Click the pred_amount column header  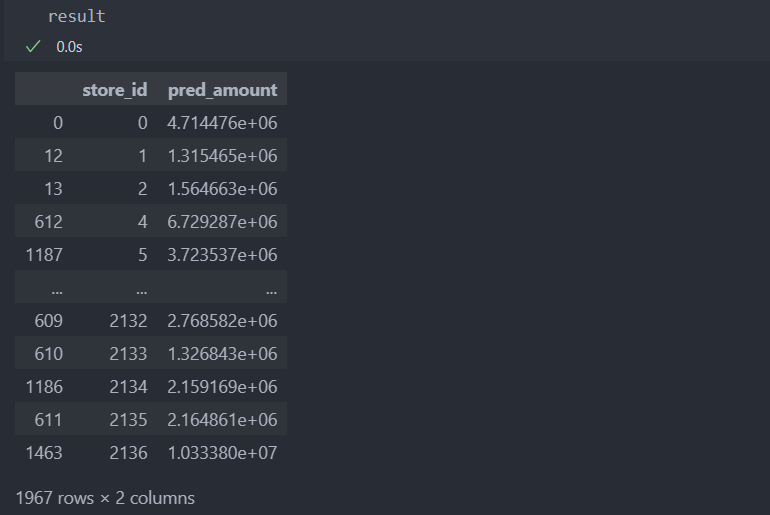click(x=222, y=90)
